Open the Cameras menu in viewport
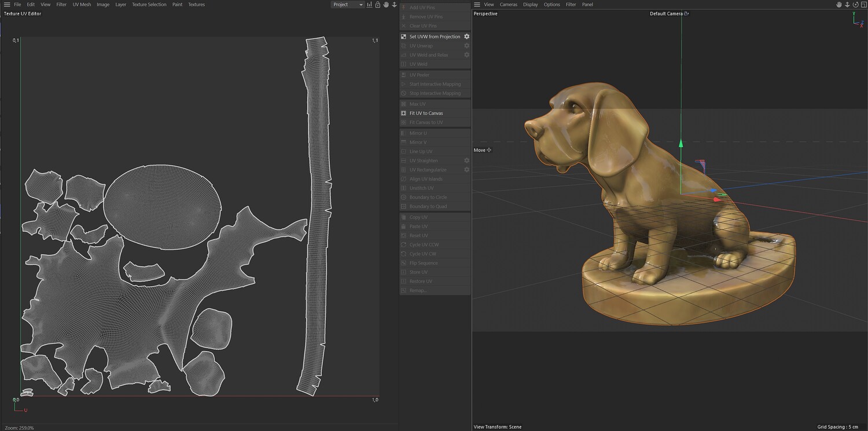This screenshot has height=431, width=868. click(x=509, y=5)
